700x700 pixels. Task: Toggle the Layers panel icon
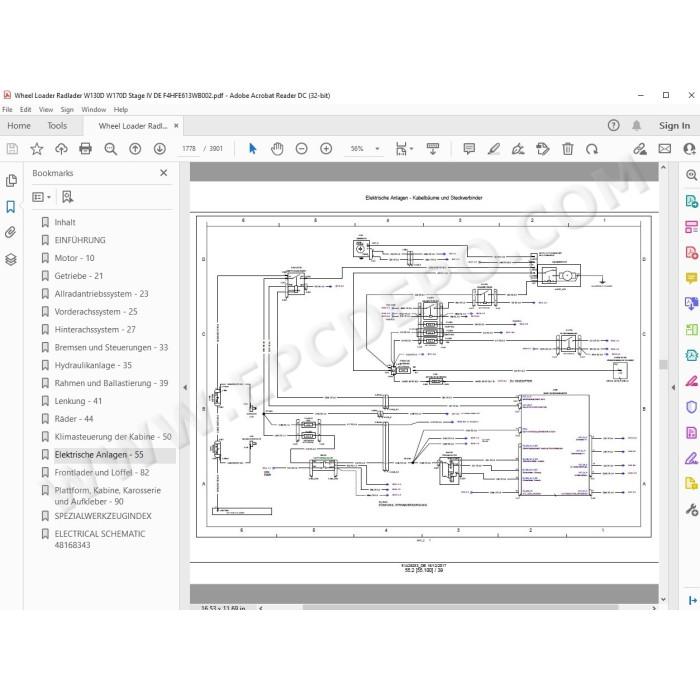click(x=11, y=259)
